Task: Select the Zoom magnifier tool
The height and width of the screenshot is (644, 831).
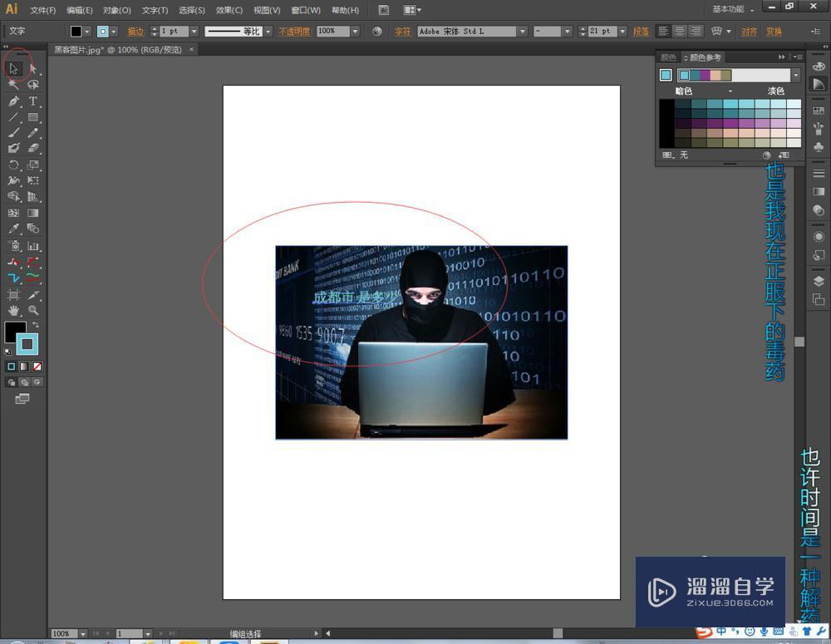Action: (x=33, y=311)
